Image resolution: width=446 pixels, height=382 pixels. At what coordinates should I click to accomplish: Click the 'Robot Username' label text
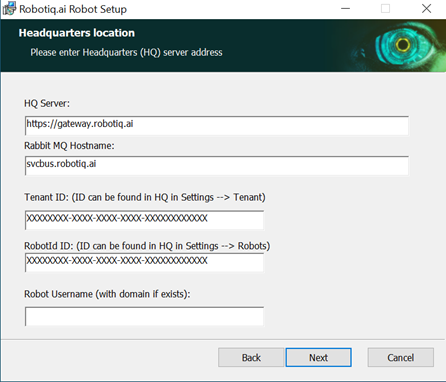[107, 294]
